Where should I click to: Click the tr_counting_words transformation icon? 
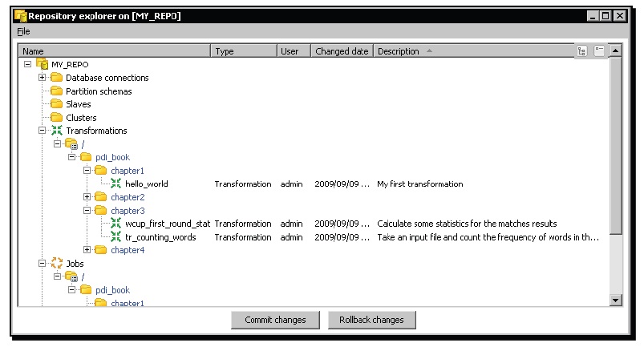[115, 236]
